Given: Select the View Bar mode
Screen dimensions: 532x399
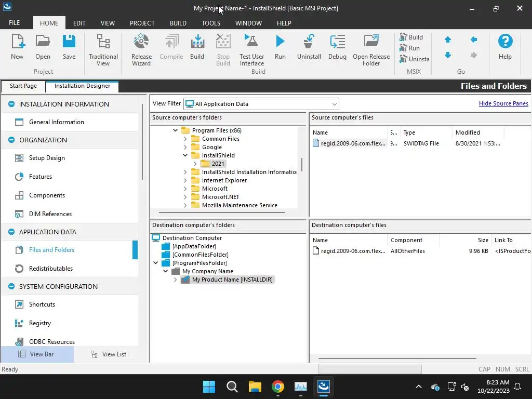Looking at the screenshot, I should [x=37, y=354].
